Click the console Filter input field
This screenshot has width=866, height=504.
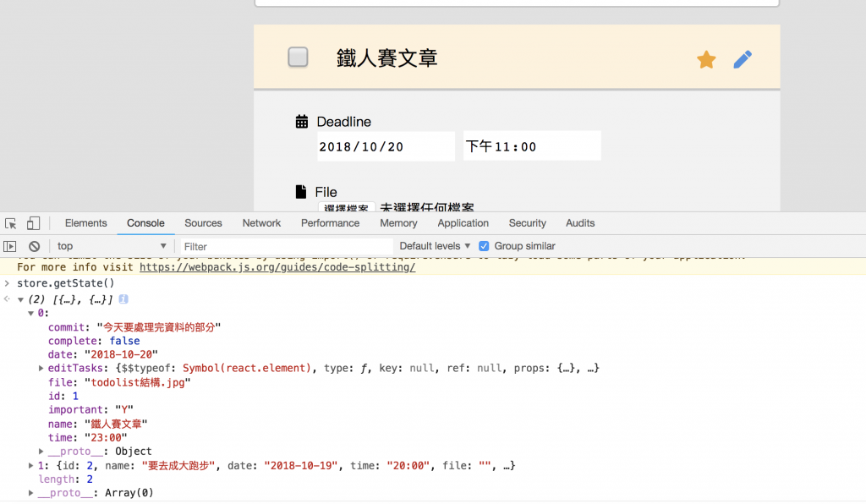click(x=286, y=246)
